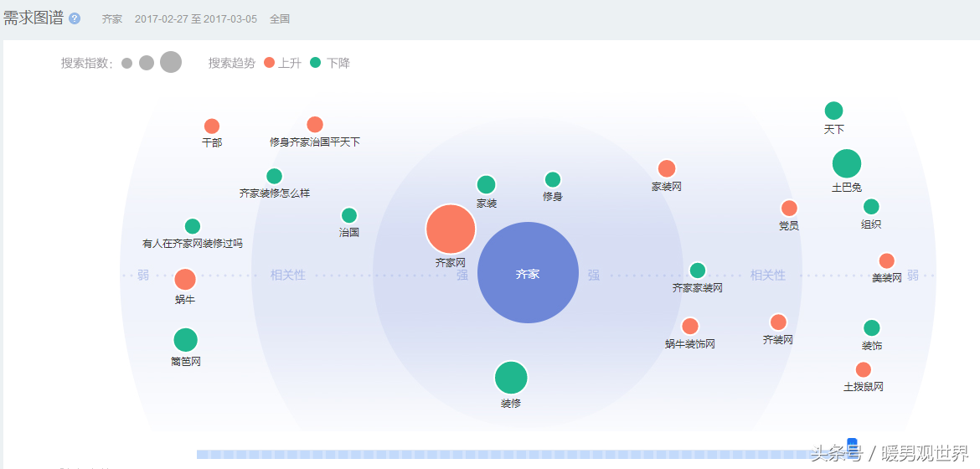Click the smallest gray 搜索指数 legend circle
The image size is (980, 469).
126,63
